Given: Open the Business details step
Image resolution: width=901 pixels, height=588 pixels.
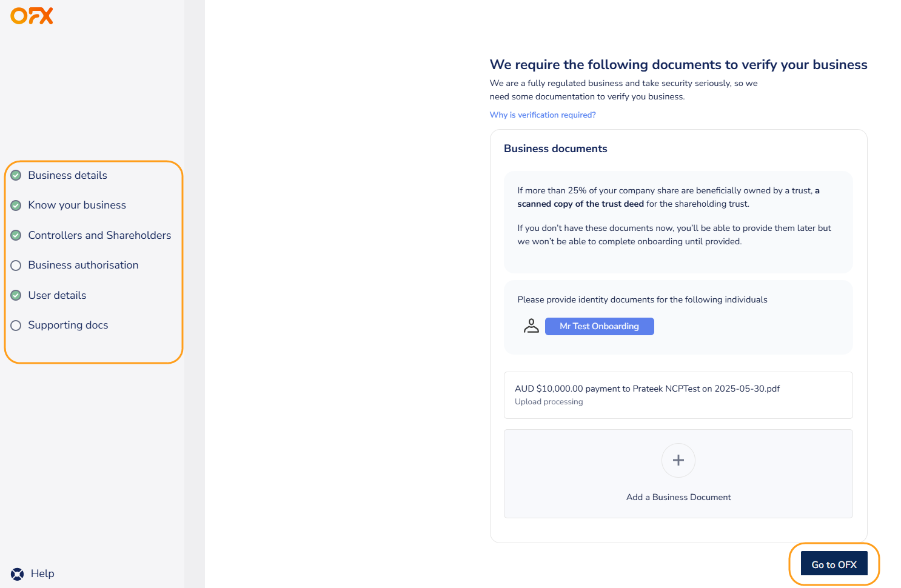Looking at the screenshot, I should pyautogui.click(x=67, y=175).
